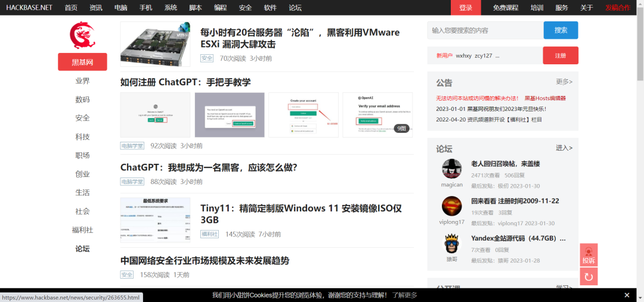Open 发稿合作 red link
This screenshot has height=302, width=644.
coord(618,7)
